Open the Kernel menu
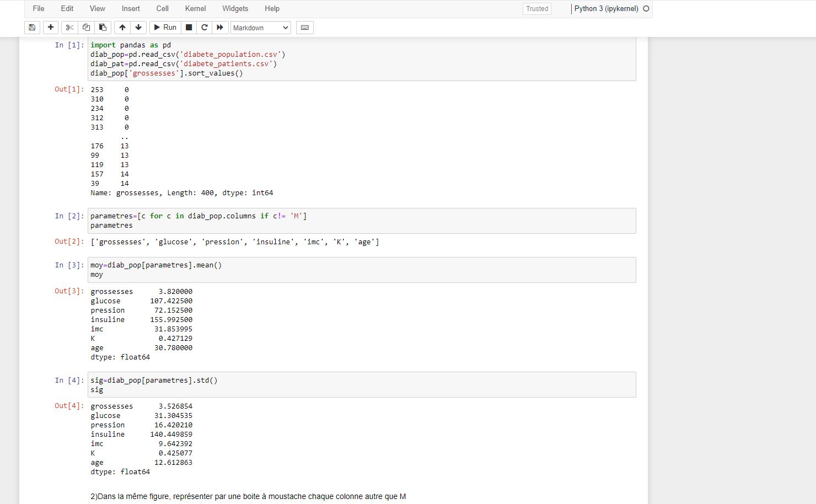 coord(196,9)
